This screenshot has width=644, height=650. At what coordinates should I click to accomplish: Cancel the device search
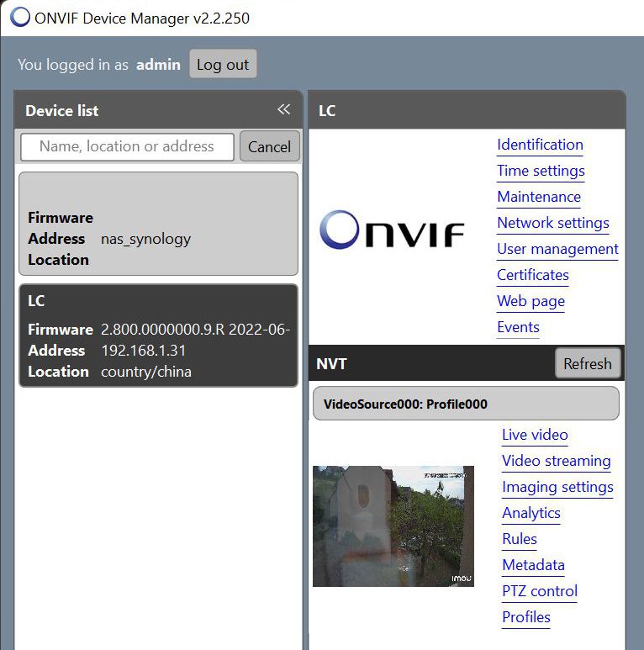pos(269,147)
